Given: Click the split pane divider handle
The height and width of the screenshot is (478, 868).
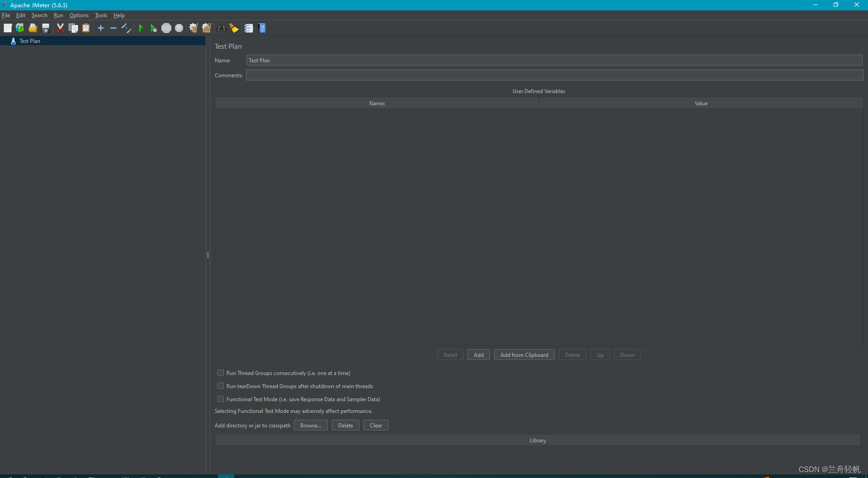Looking at the screenshot, I should [x=208, y=255].
